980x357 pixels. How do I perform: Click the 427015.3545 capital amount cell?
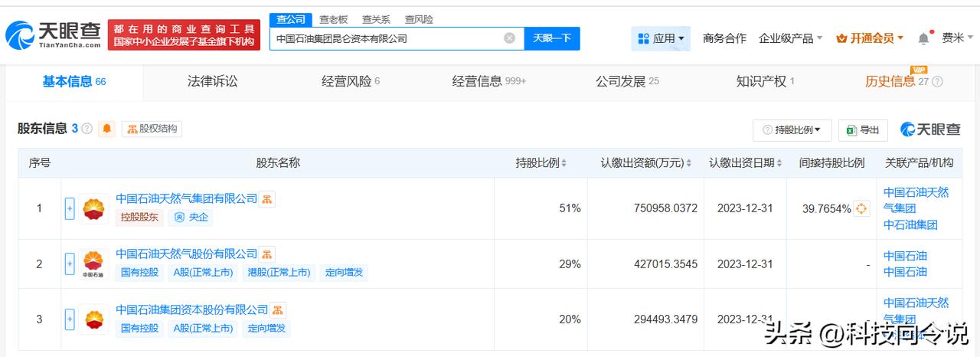(665, 264)
